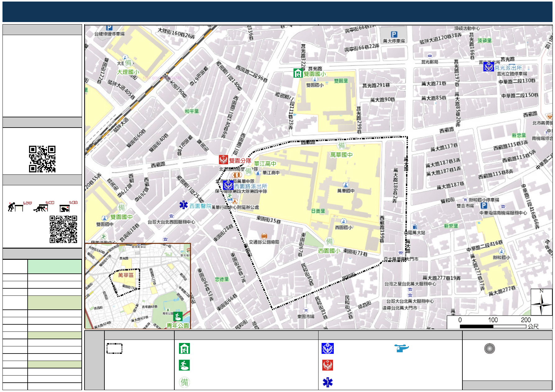Click the 大理國小 green label
This screenshot has width=555, height=392.
[128, 72]
